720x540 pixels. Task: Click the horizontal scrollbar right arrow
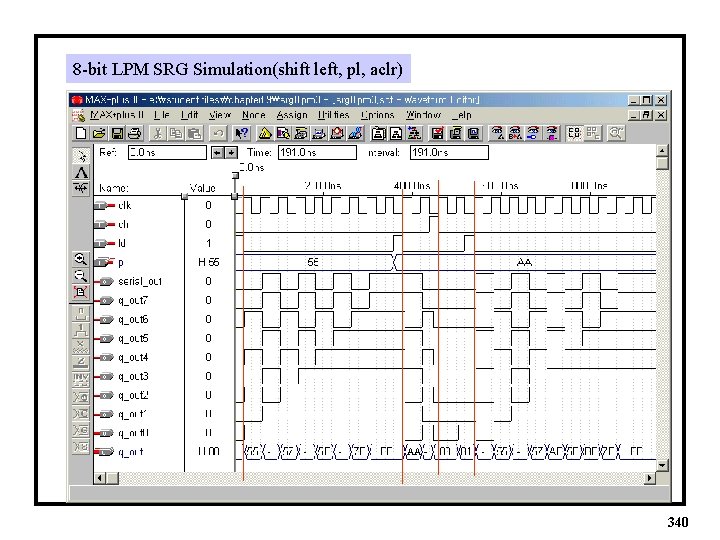[649, 478]
